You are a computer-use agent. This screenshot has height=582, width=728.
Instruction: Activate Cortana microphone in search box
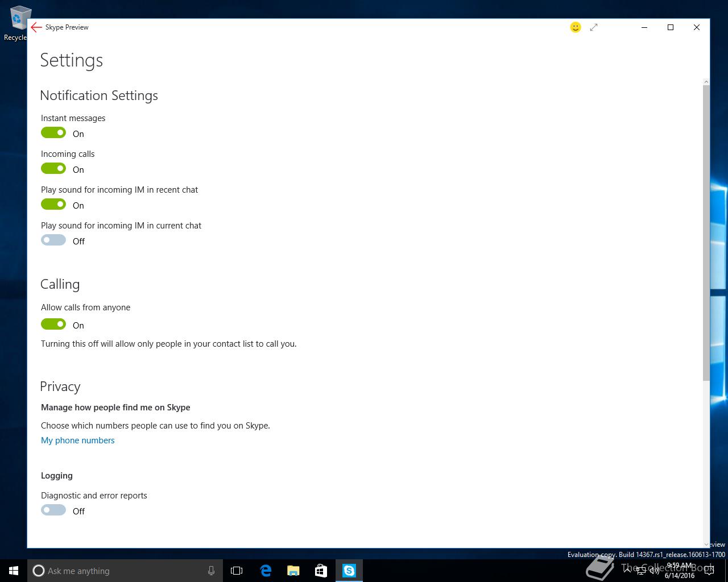[x=211, y=571]
